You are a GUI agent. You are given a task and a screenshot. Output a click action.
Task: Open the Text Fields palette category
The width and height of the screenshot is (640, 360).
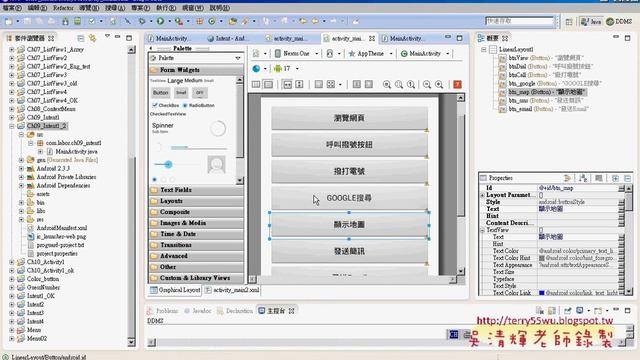tap(196, 190)
